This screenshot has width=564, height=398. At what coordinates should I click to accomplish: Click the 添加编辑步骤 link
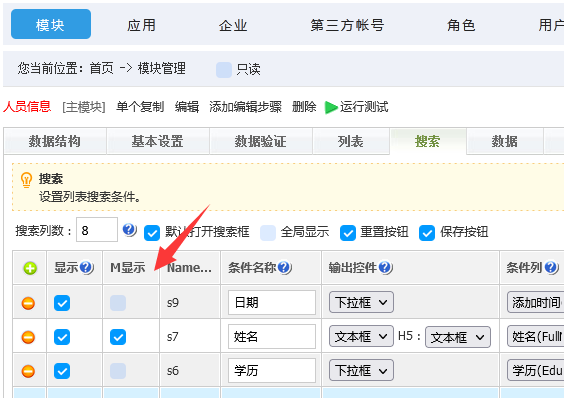[245, 107]
